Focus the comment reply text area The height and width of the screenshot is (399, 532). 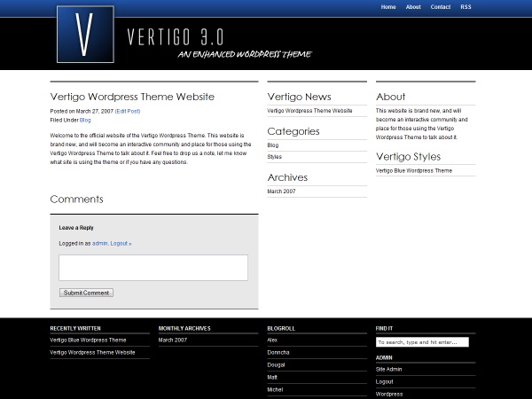point(153,268)
